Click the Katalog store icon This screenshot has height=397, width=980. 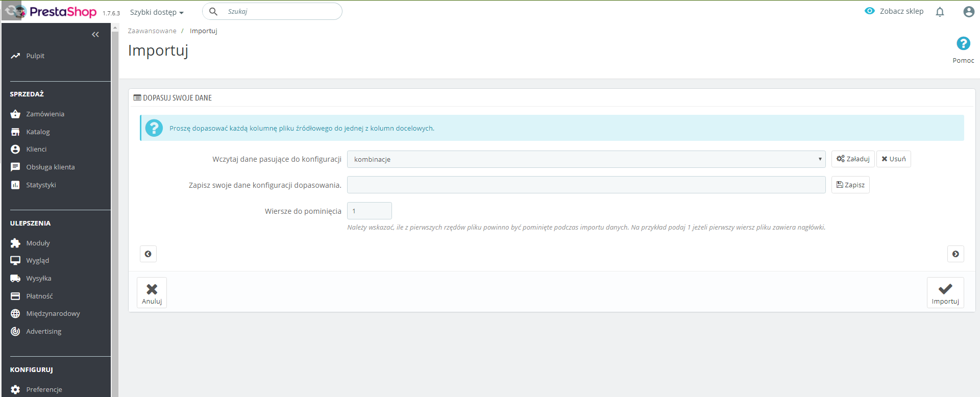coord(15,132)
